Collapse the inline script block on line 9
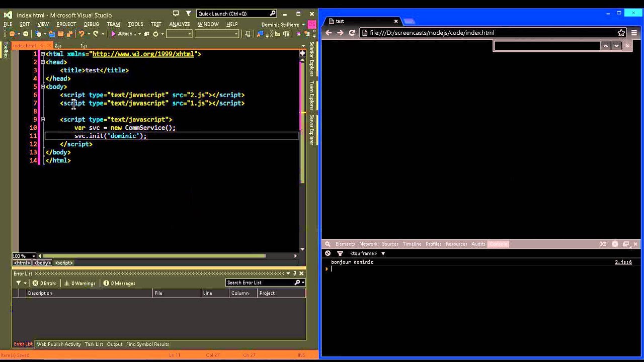The image size is (644, 362). tap(43, 119)
